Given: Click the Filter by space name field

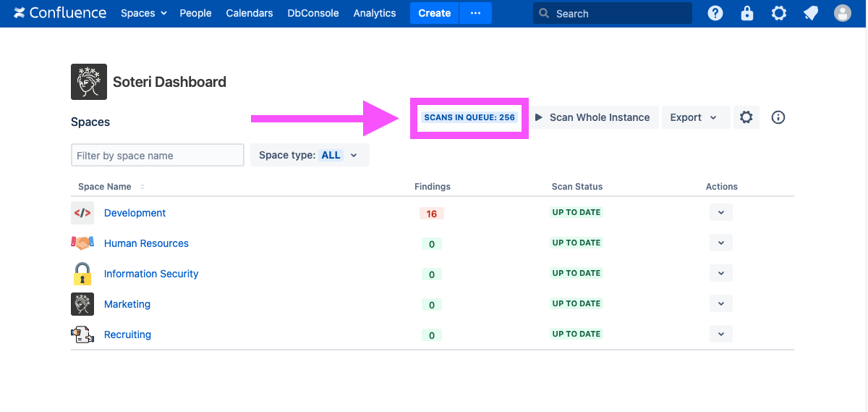Looking at the screenshot, I should point(158,155).
